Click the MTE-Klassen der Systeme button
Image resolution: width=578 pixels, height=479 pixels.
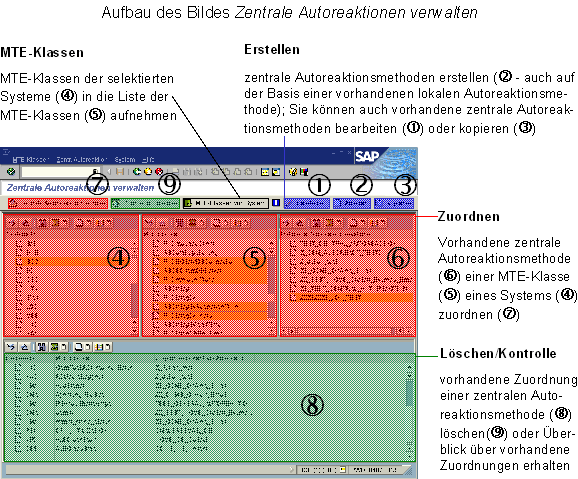point(226,203)
